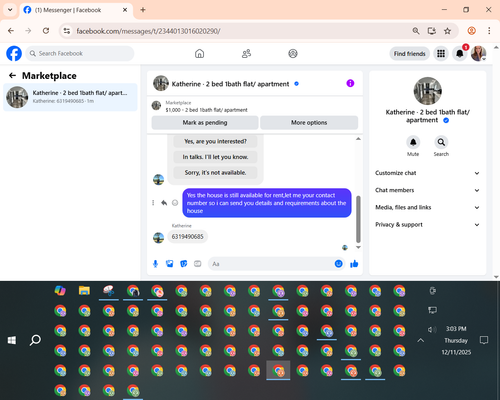Click the Facebook logo
Viewport: 500px width, 400px height.
(x=14, y=53)
